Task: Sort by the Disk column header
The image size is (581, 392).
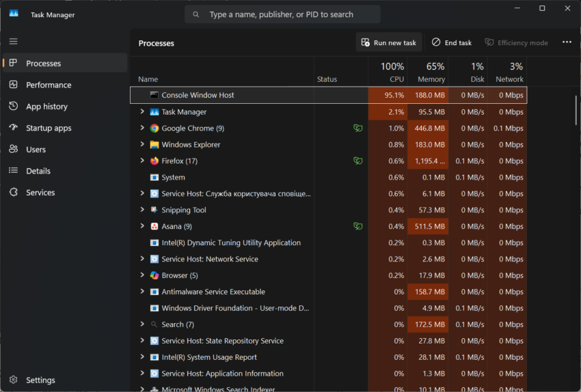Action: (468, 72)
